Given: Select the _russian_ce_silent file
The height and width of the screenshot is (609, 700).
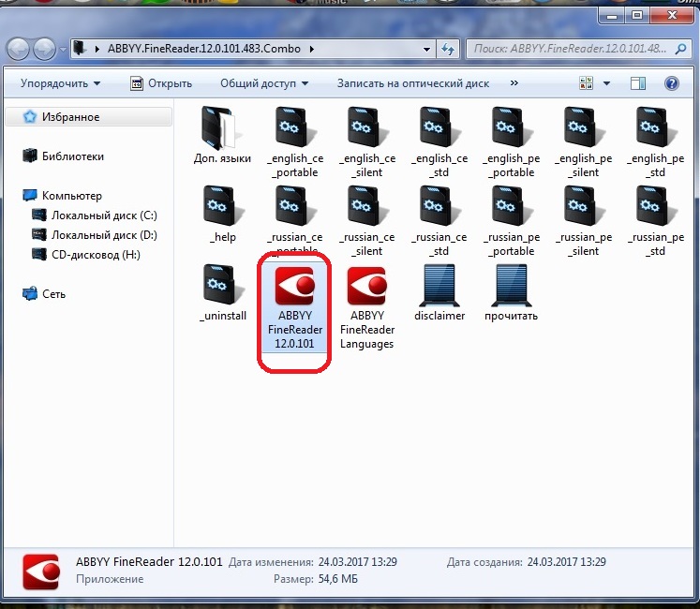Looking at the screenshot, I should (367, 220).
